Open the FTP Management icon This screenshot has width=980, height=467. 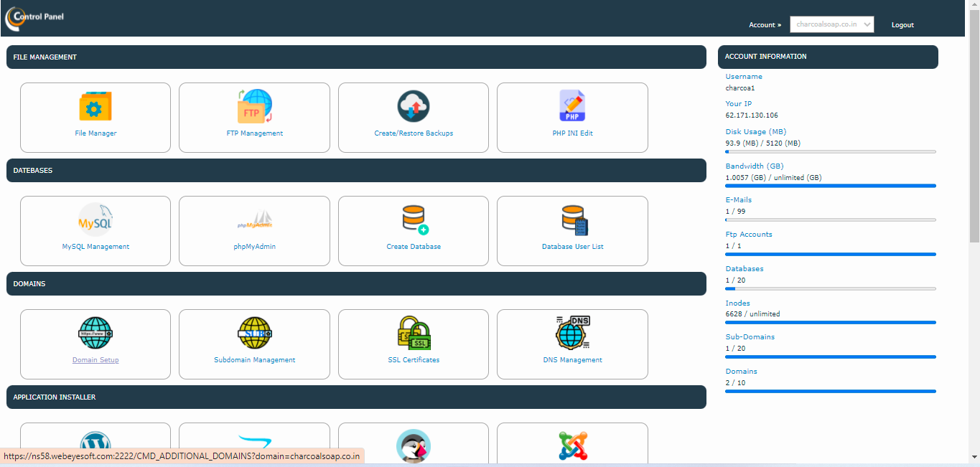(255, 106)
